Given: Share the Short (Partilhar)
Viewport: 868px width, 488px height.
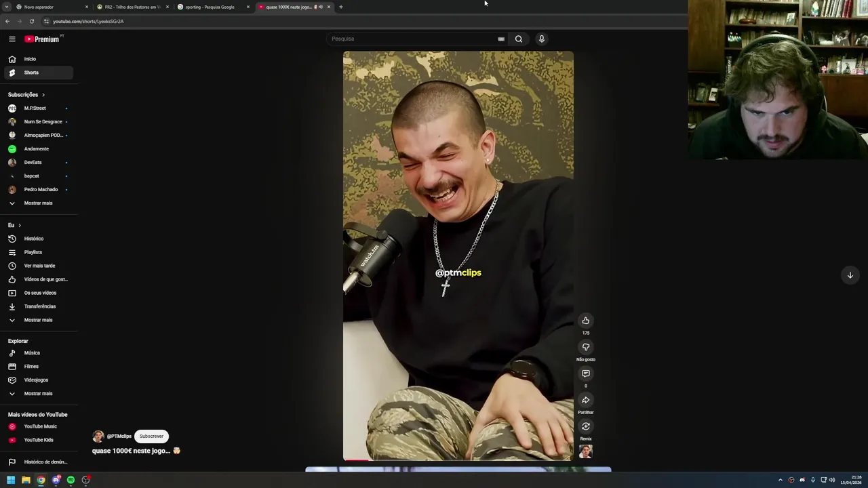Looking at the screenshot, I should point(586,400).
